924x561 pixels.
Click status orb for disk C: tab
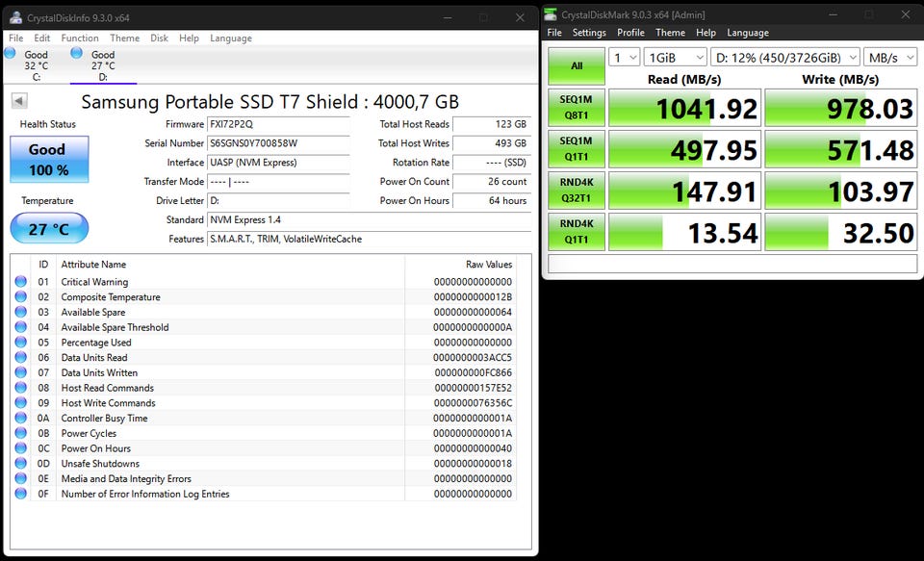(x=10, y=53)
